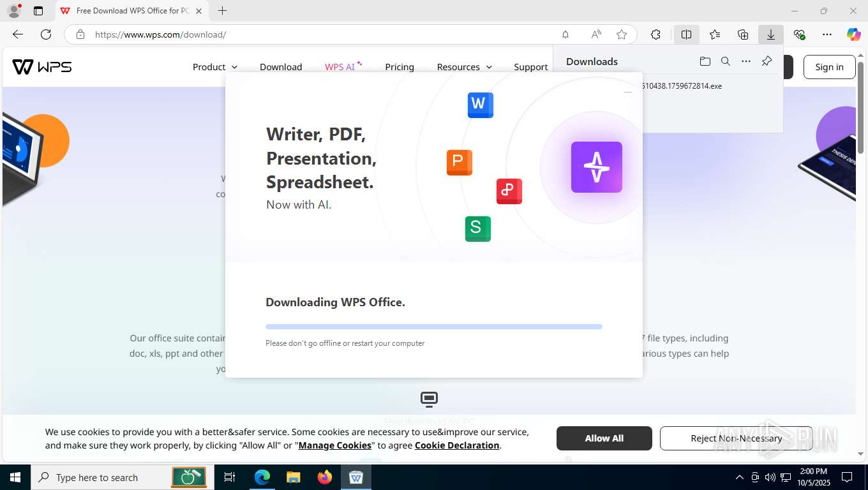Open Task View on the taskbar
The width and height of the screenshot is (868, 490).
[230, 477]
